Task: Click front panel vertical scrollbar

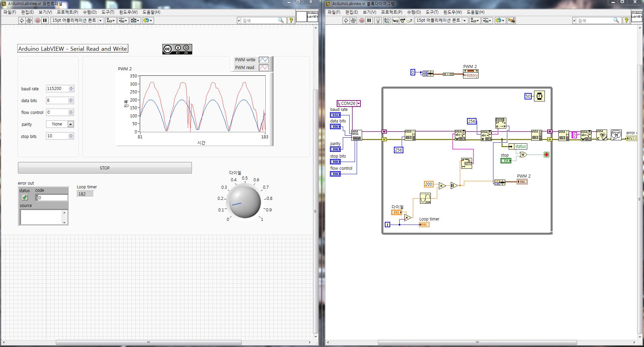Action: coord(315,211)
